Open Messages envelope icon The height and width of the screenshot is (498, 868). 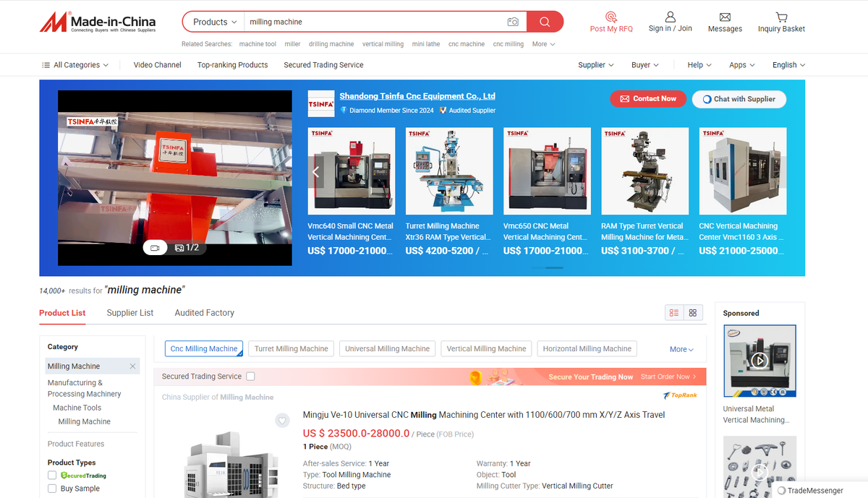click(x=725, y=17)
